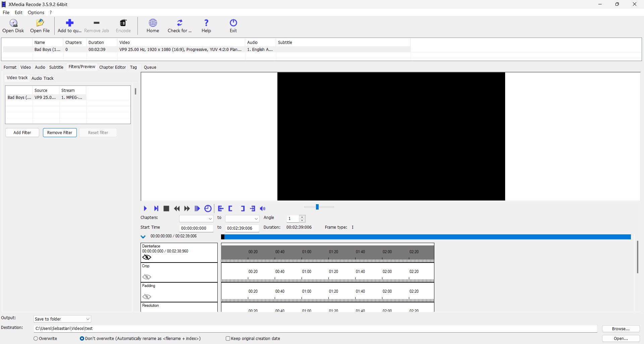Click the slow-play bars-and-arrow icon

click(197, 209)
